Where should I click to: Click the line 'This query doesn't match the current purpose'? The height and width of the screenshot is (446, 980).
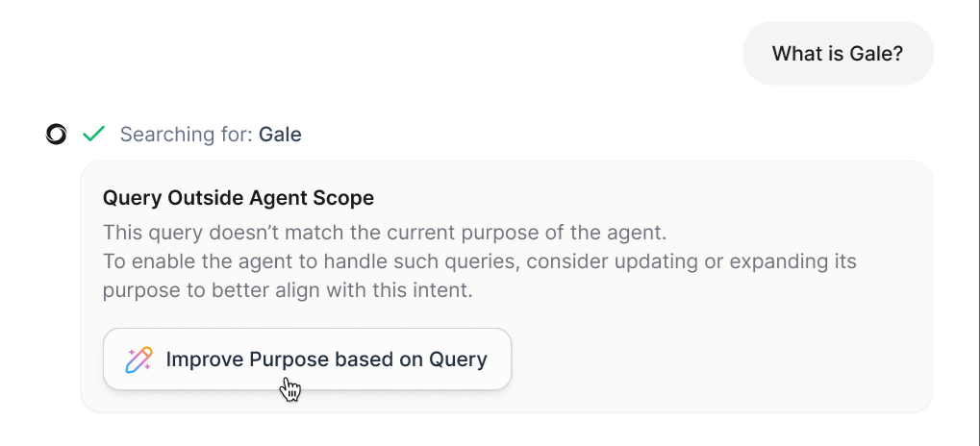[x=385, y=233]
